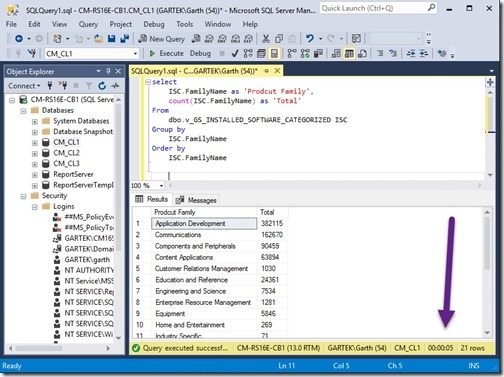Expand the CM_CL2 database node
The height and width of the screenshot is (377, 504).
click(x=35, y=153)
